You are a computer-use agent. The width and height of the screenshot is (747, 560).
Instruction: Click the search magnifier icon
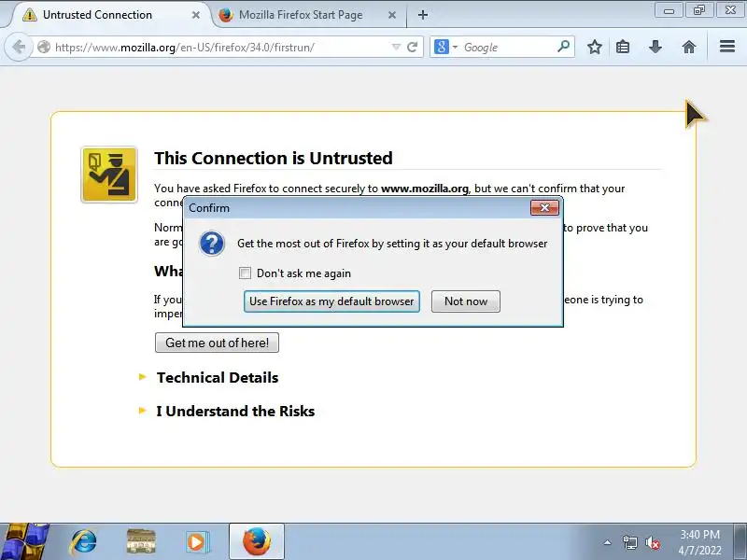[x=563, y=47]
